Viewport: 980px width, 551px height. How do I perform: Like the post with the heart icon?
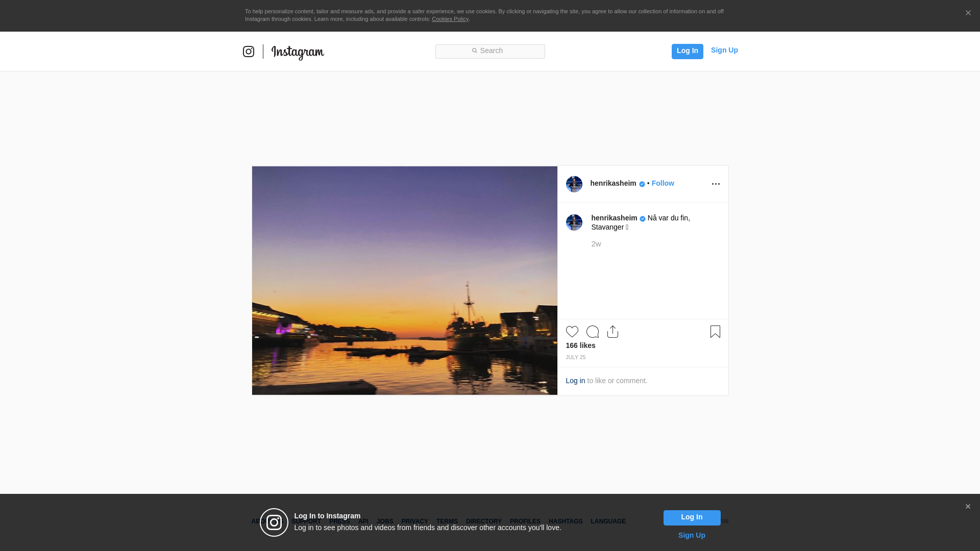(572, 332)
